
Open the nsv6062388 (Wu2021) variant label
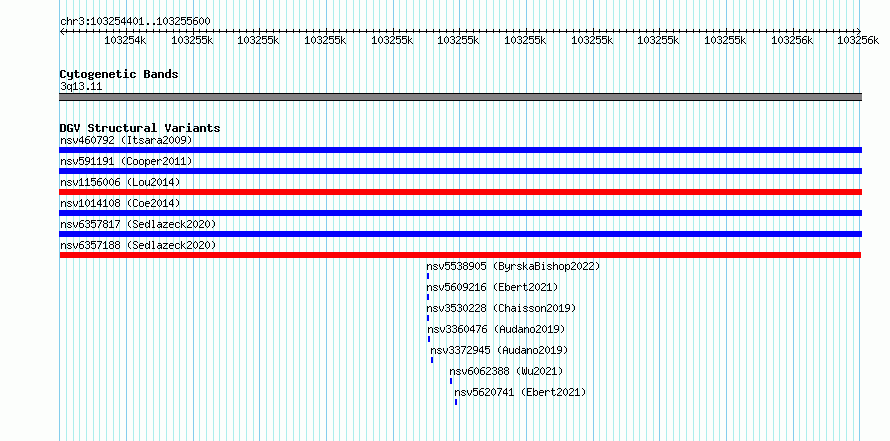(x=506, y=371)
